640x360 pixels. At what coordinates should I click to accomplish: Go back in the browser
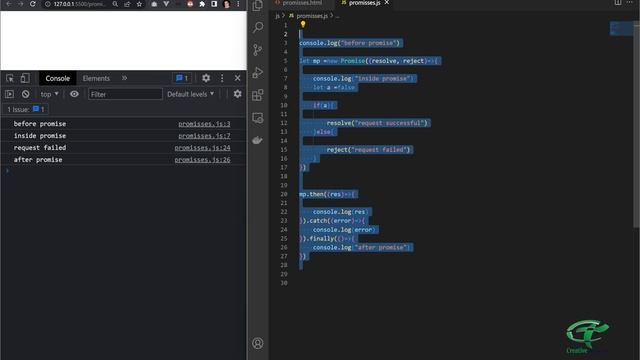click(9, 4)
